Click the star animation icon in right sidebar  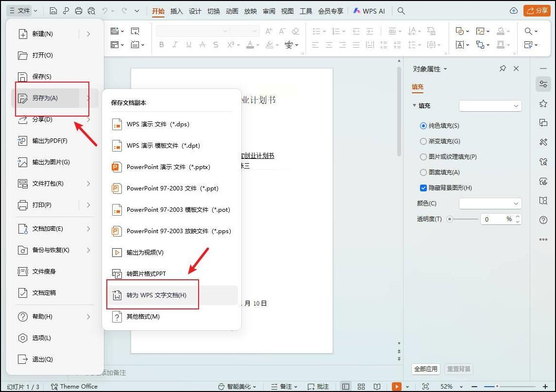pos(543,103)
